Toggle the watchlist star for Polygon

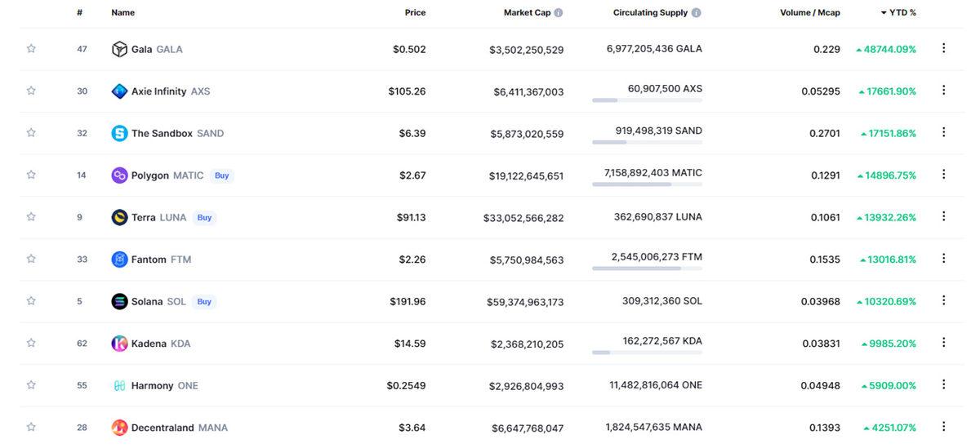coord(31,175)
